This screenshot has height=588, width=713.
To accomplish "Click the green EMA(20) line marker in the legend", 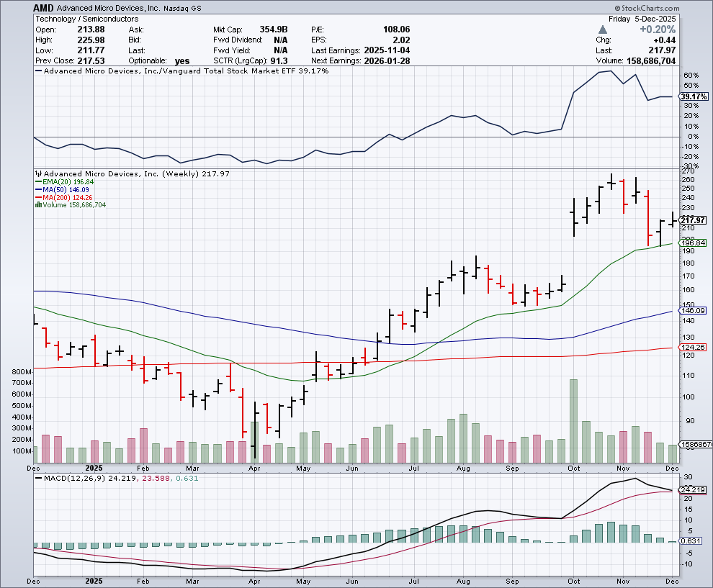I will (37, 182).
